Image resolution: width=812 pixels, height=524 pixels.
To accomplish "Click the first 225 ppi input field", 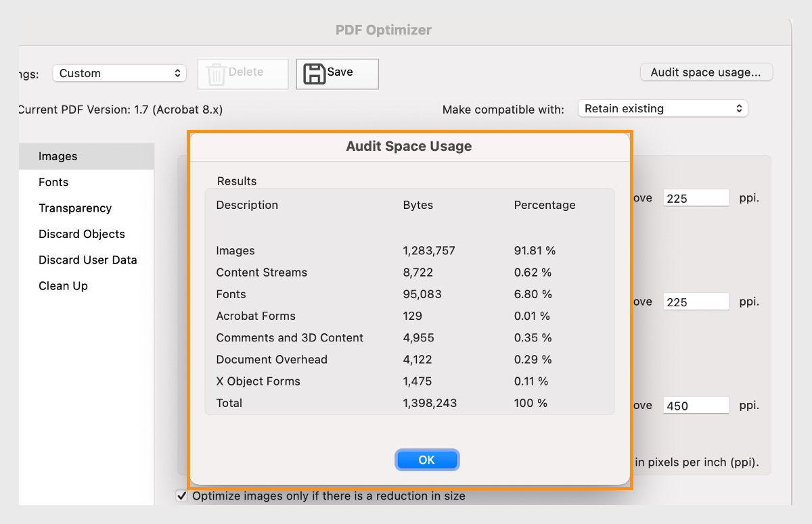I will (x=696, y=197).
